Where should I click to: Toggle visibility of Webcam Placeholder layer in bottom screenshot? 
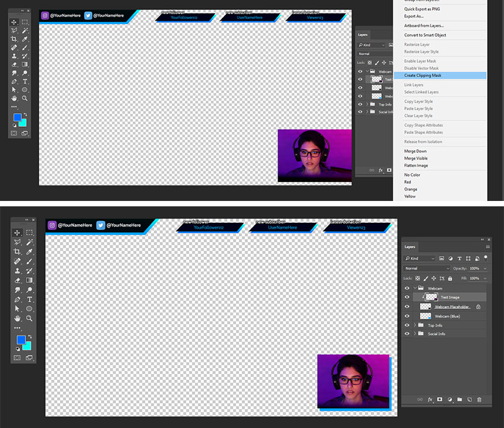click(407, 306)
